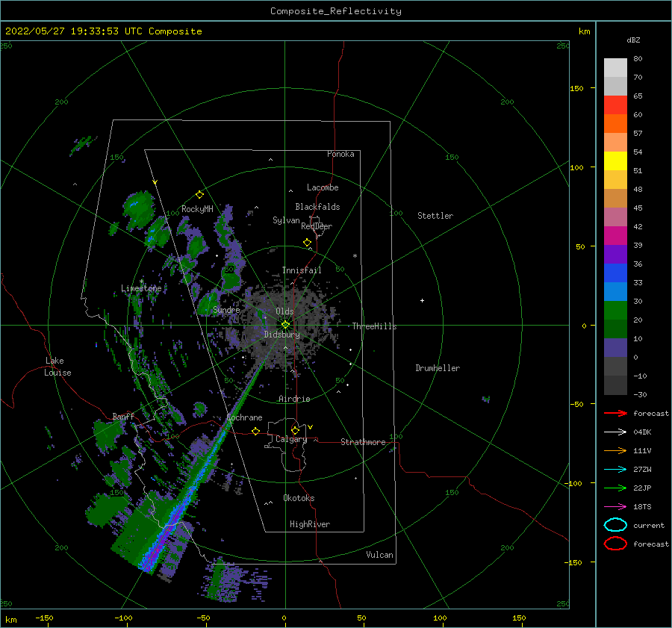This screenshot has height=628, width=672.
Task: Click the dBZ legend heading
Action: [633, 40]
